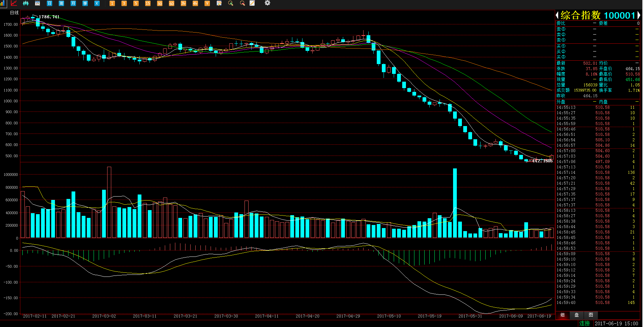Click the 成交额 value 15399735.00
This screenshot has width=644, height=327.
coord(585,90)
